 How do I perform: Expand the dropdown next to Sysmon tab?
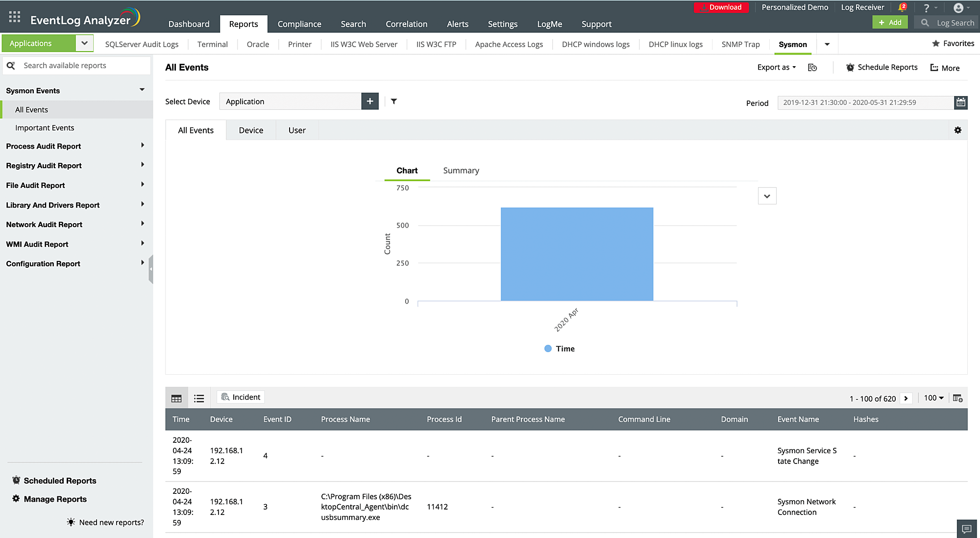click(827, 44)
